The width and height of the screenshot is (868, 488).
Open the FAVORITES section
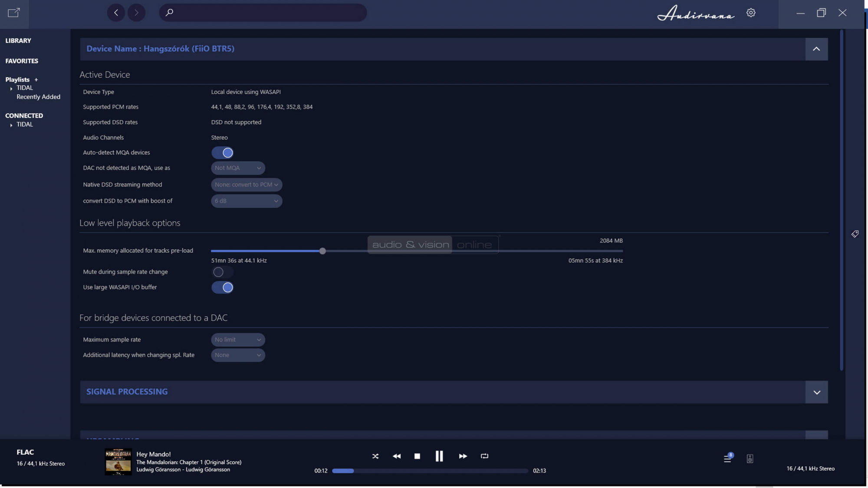click(22, 61)
